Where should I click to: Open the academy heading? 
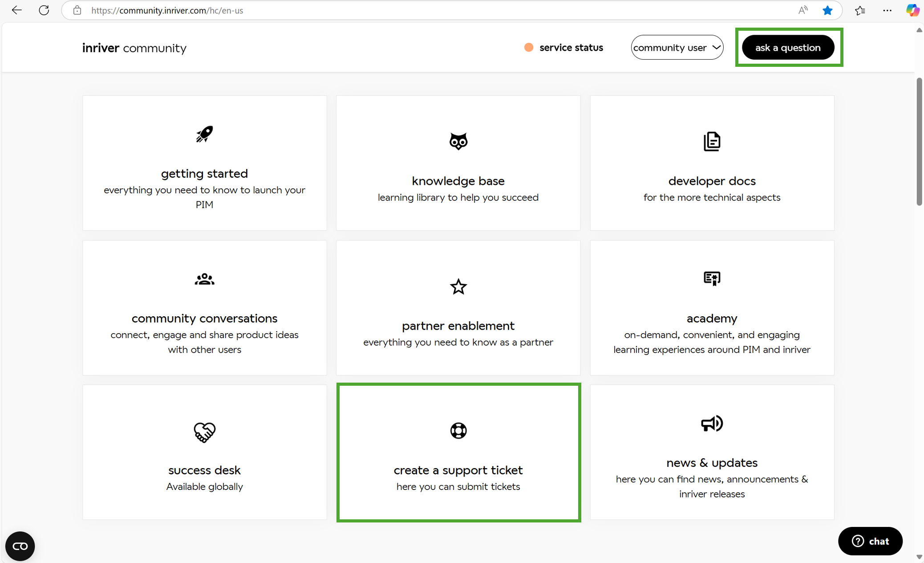click(712, 318)
